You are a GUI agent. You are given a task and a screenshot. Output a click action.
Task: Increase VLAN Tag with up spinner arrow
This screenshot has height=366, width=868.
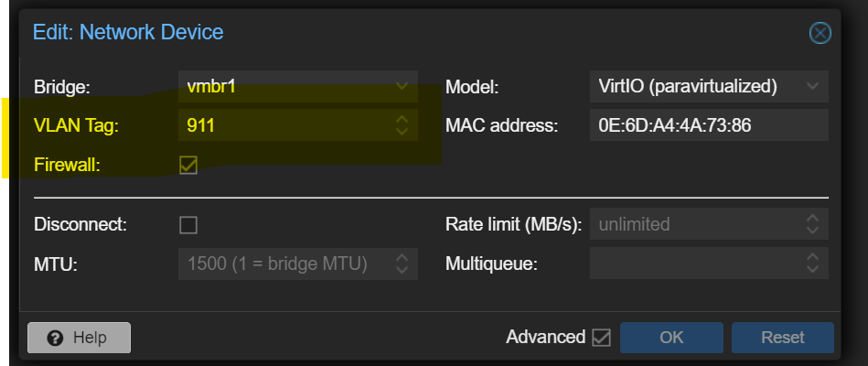[x=402, y=119]
